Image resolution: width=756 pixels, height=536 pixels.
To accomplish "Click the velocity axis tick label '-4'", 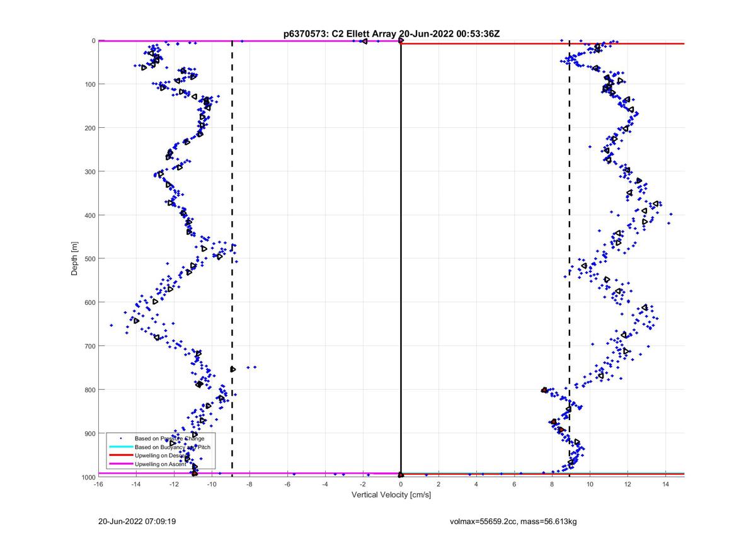I will point(325,484).
